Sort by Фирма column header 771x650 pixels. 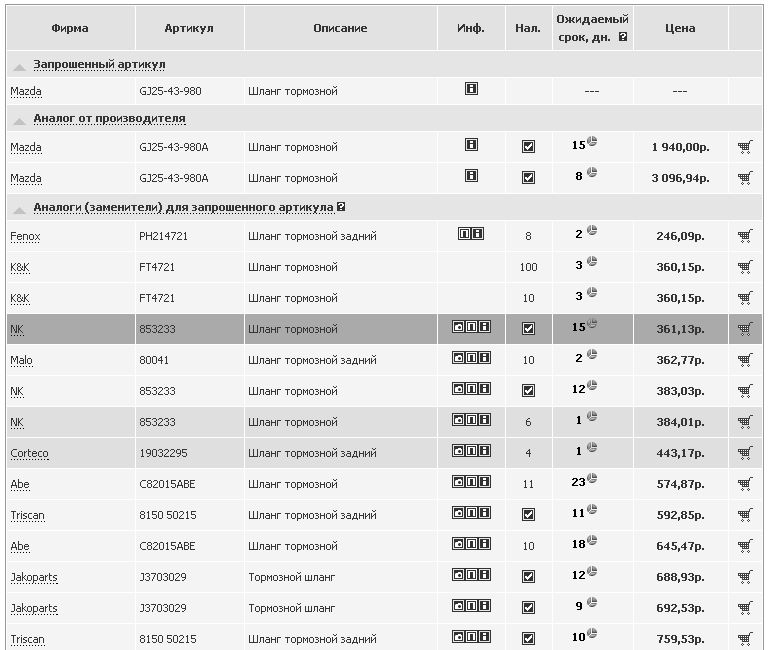tap(70, 28)
